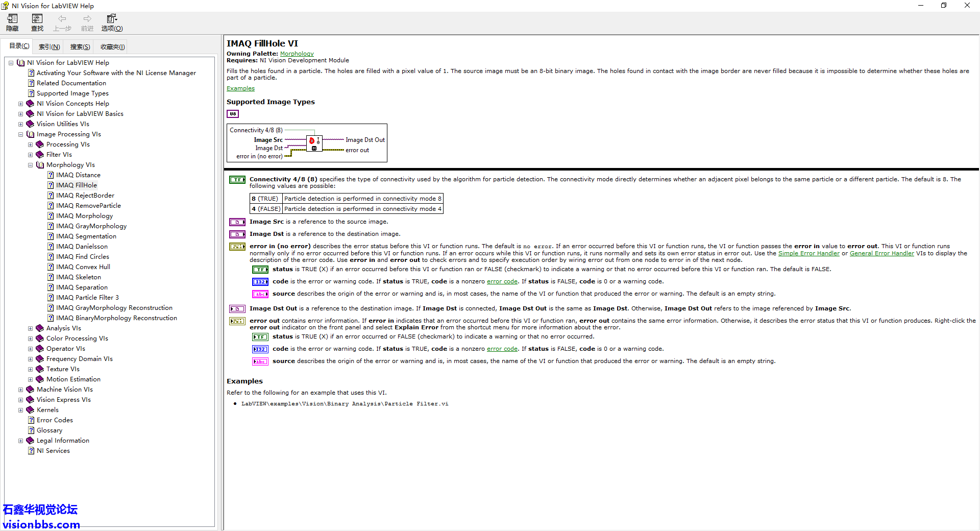Image resolution: width=980 pixels, height=531 pixels.
Task: Select IMAQ RejectBorder in the tree
Action: click(x=85, y=196)
